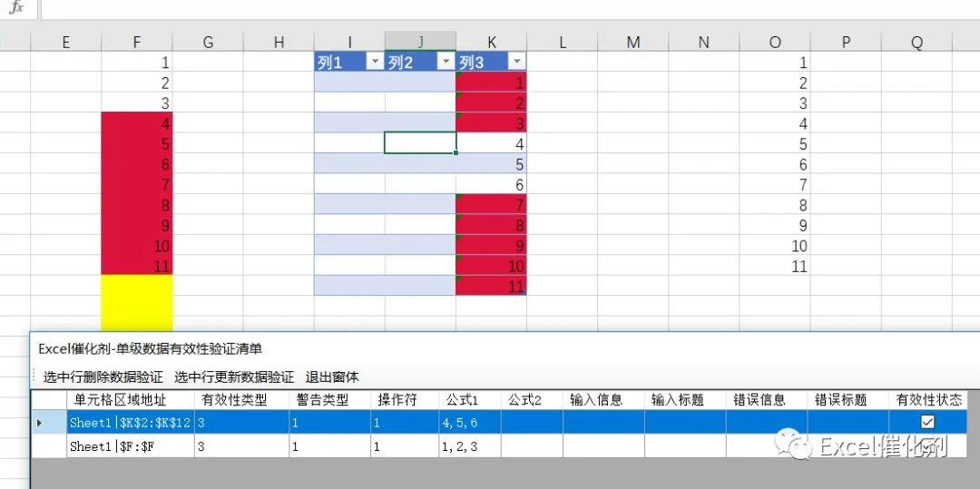Click the 错误信息 column header
This screenshot has height=489, width=980.
coord(766,400)
